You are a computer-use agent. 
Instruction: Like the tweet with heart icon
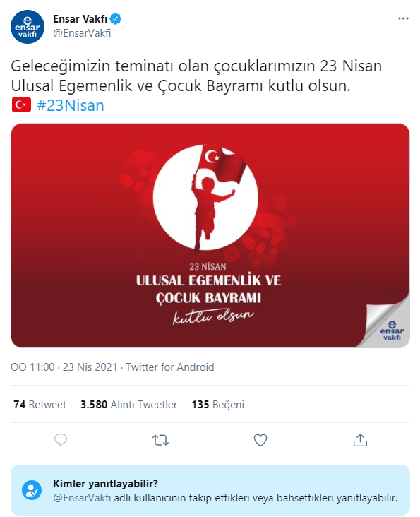coord(260,440)
